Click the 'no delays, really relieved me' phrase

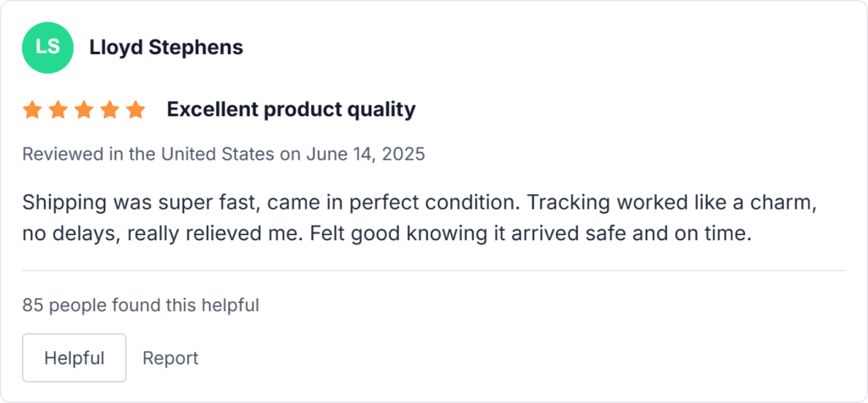tap(136, 234)
